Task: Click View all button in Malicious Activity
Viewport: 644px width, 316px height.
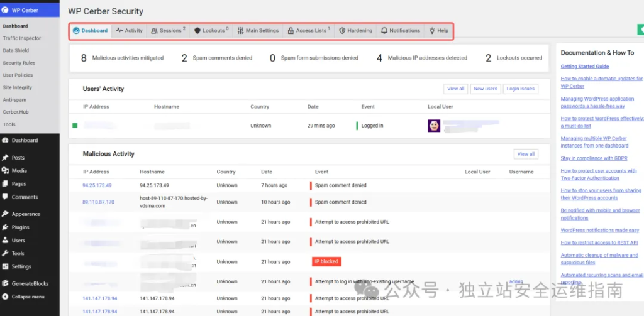Action: pos(526,154)
